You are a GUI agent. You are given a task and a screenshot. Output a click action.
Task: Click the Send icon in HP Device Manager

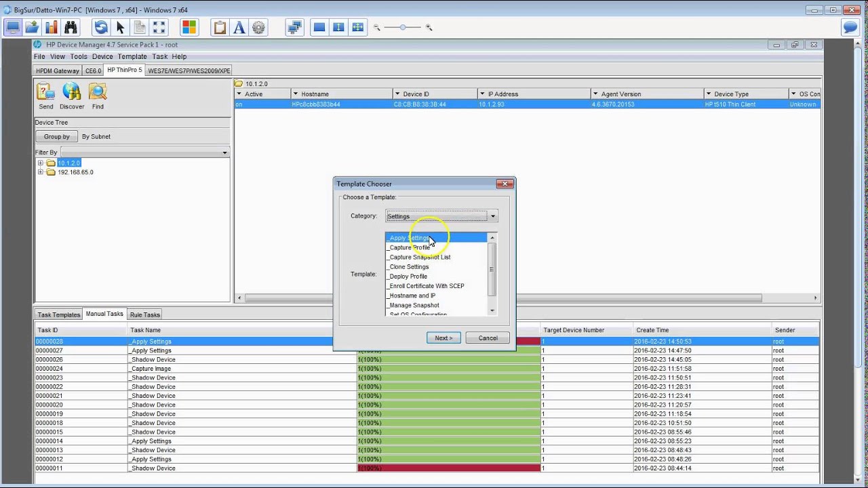pyautogui.click(x=45, y=96)
